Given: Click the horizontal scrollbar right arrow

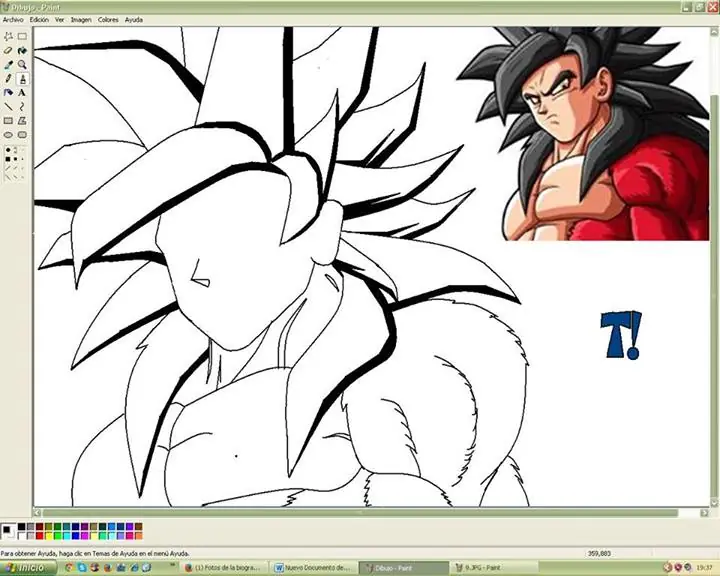Looking at the screenshot, I should [x=705, y=513].
